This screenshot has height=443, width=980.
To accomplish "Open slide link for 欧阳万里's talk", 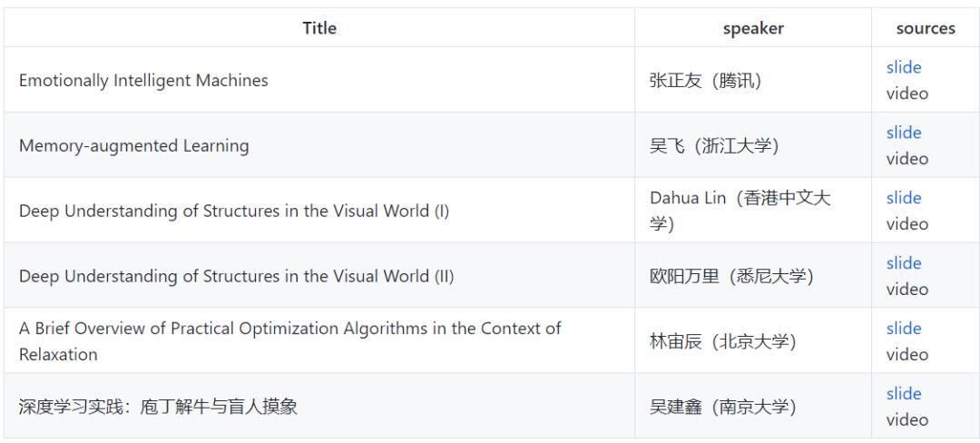I will pyautogui.click(x=903, y=263).
